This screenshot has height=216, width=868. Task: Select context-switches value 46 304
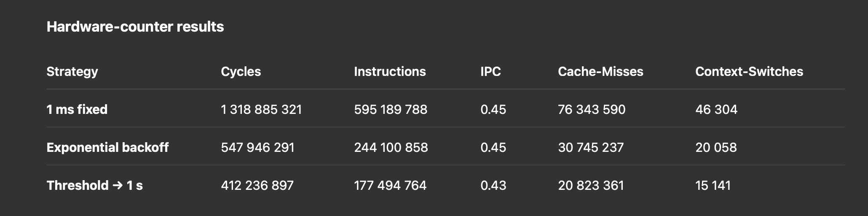click(716, 110)
